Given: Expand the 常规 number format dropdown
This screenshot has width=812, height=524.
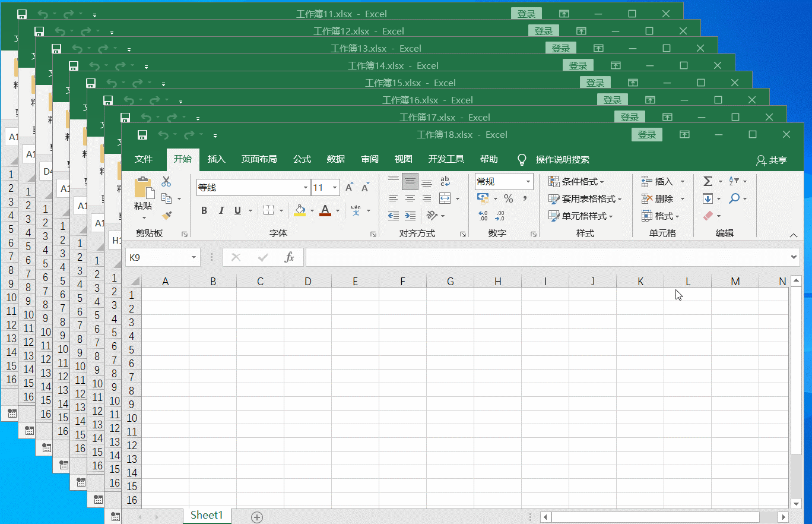Looking at the screenshot, I should click(528, 182).
